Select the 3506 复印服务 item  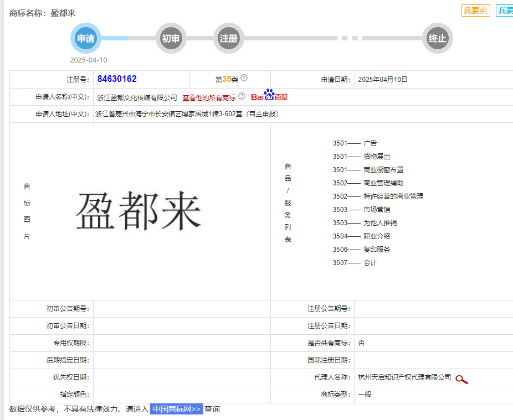pos(361,250)
